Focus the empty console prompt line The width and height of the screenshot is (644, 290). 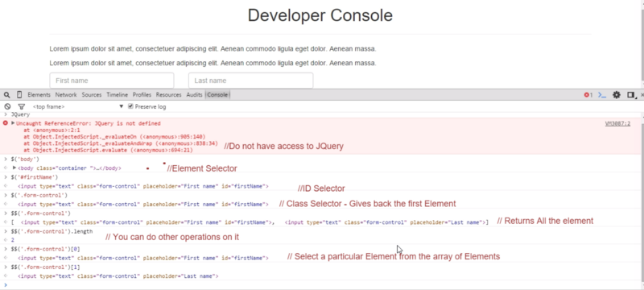pos(320,284)
